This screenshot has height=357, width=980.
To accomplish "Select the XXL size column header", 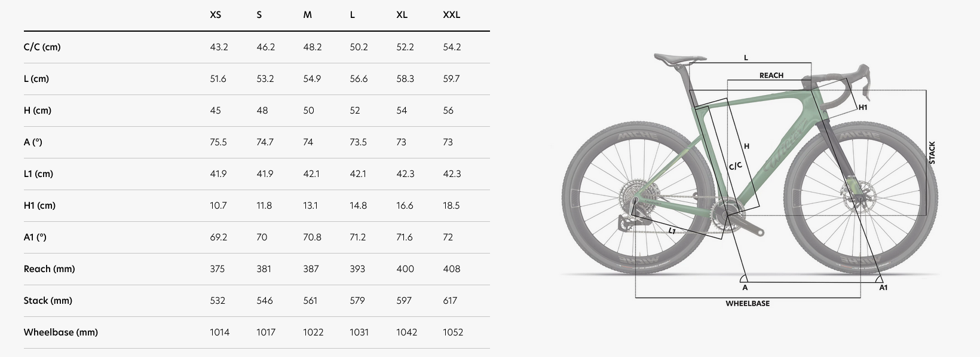I will point(451,15).
